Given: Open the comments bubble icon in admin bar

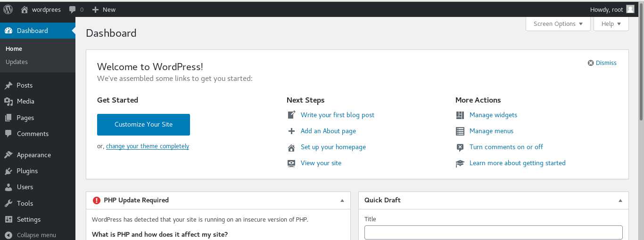Looking at the screenshot, I should pyautogui.click(x=72, y=9).
